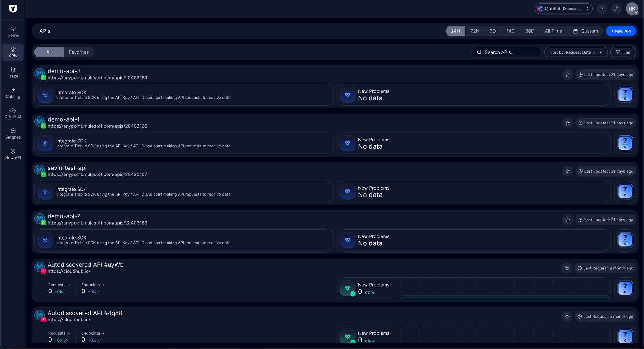Focus the Search APIs input field
This screenshot has height=349, width=644.
tap(506, 52)
